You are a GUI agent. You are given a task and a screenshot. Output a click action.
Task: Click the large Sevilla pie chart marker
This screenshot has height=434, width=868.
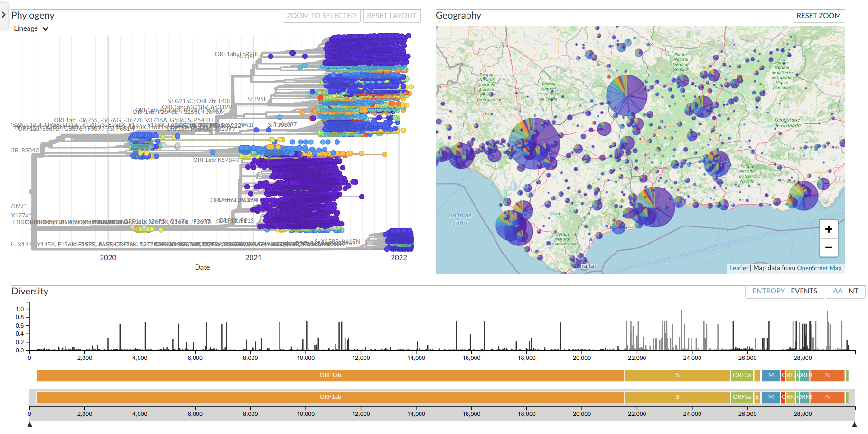coord(534,143)
